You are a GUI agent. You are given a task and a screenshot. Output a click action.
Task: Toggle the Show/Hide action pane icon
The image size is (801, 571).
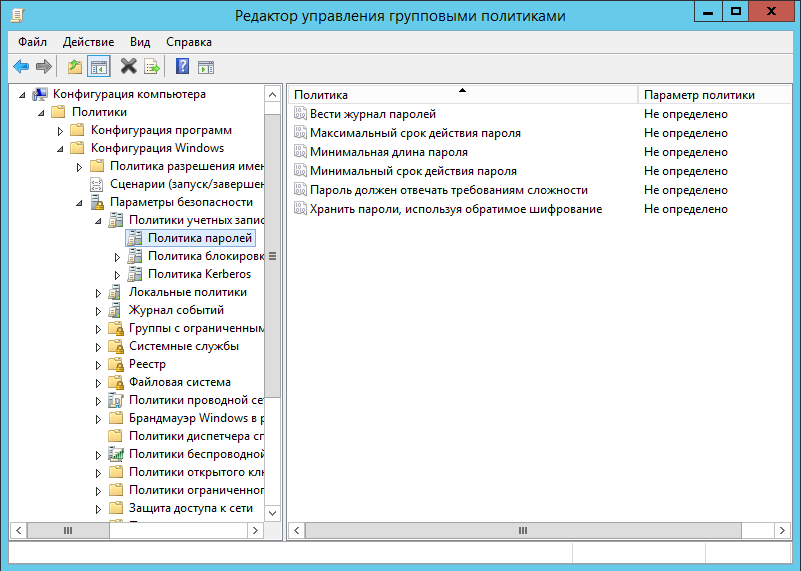(206, 67)
